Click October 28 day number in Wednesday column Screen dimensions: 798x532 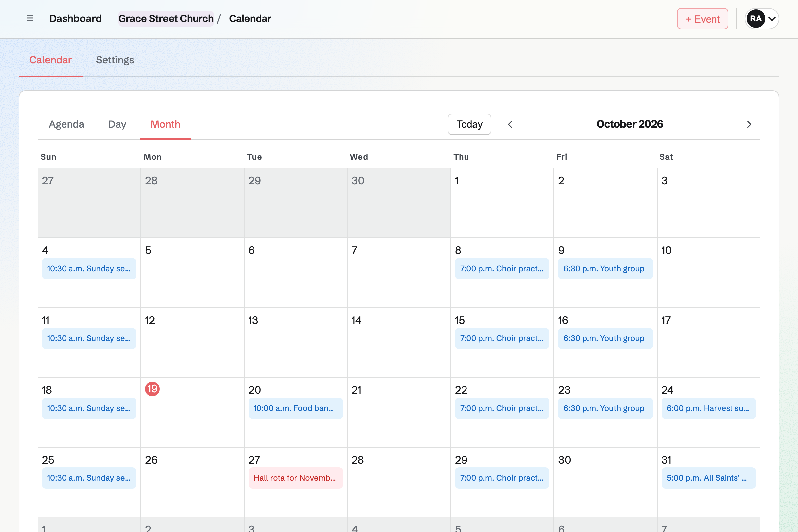click(x=358, y=460)
